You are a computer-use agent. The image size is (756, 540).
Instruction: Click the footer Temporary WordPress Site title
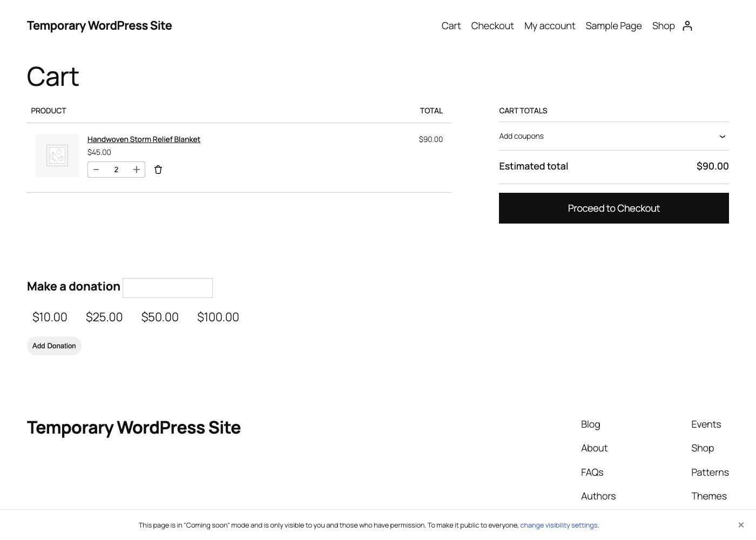pyautogui.click(x=134, y=428)
